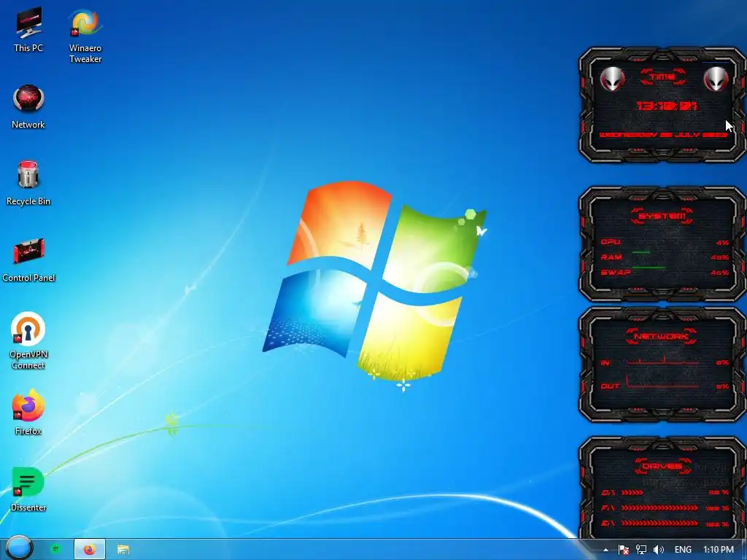Click the digital clock readout in the Time widget
The width and height of the screenshot is (747, 560).
point(667,106)
